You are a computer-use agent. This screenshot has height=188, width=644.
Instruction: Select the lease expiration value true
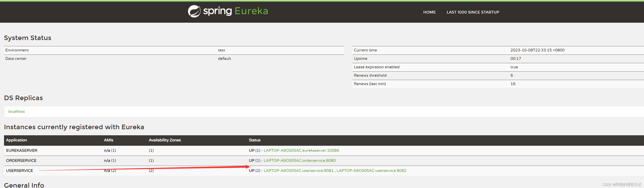[x=514, y=67]
